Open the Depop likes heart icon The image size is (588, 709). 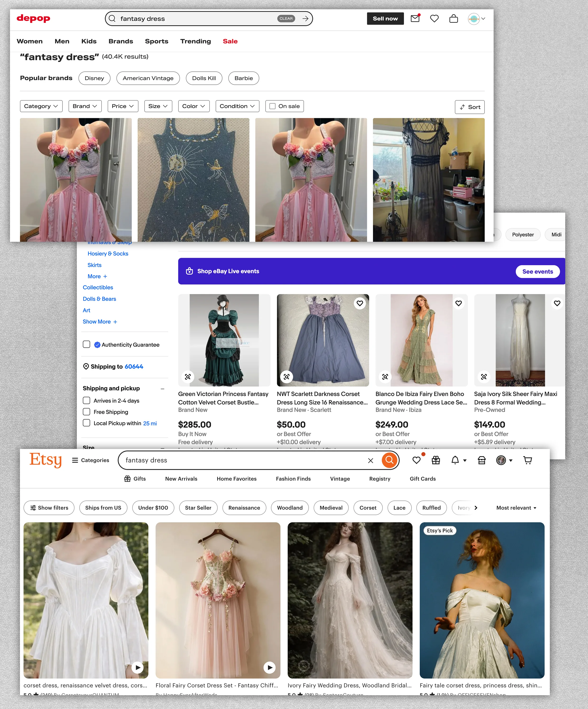[435, 19]
